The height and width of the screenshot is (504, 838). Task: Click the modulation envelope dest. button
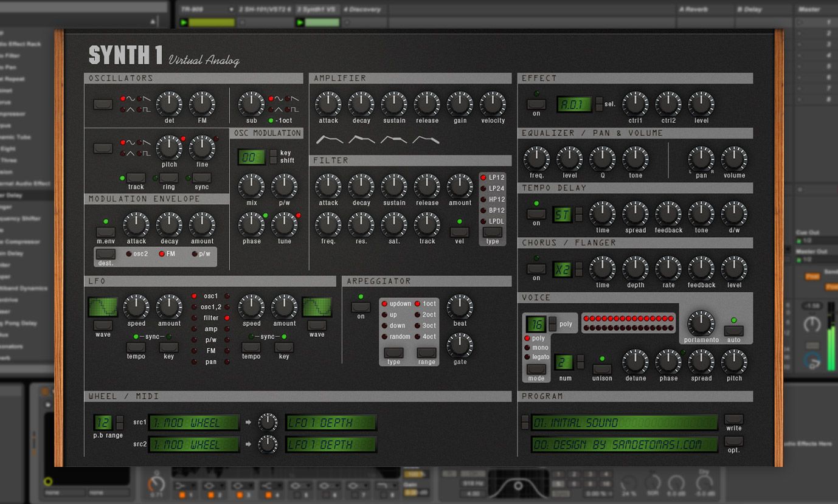pyautogui.click(x=105, y=254)
